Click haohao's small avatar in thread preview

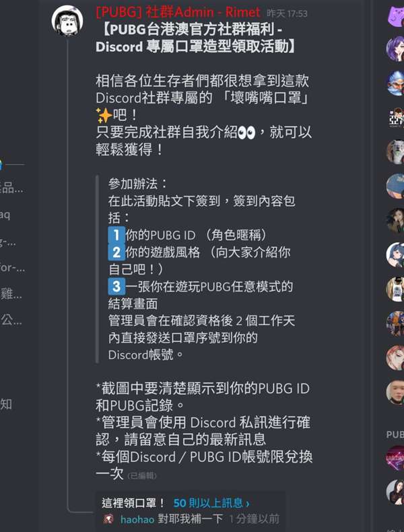click(x=108, y=519)
